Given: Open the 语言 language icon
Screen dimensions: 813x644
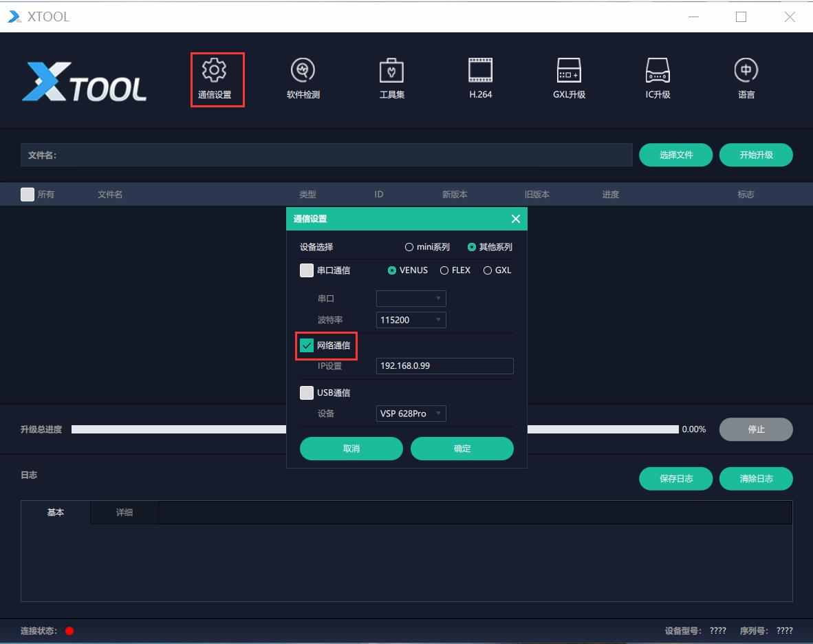Looking at the screenshot, I should pyautogui.click(x=746, y=71).
